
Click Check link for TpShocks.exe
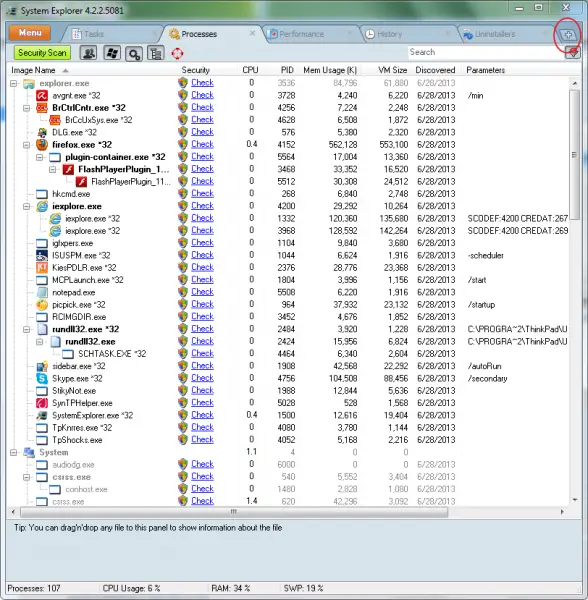click(202, 439)
